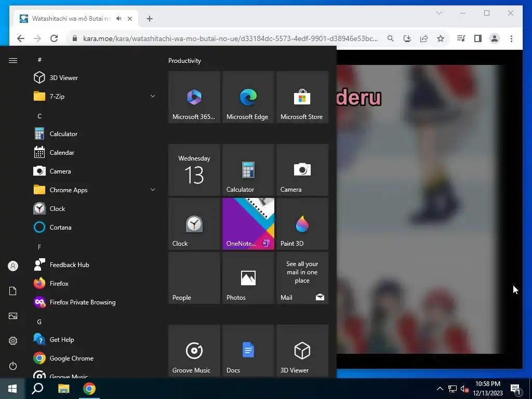Jump via the # letter header
This screenshot has width=532, height=399.
pyautogui.click(x=39, y=60)
